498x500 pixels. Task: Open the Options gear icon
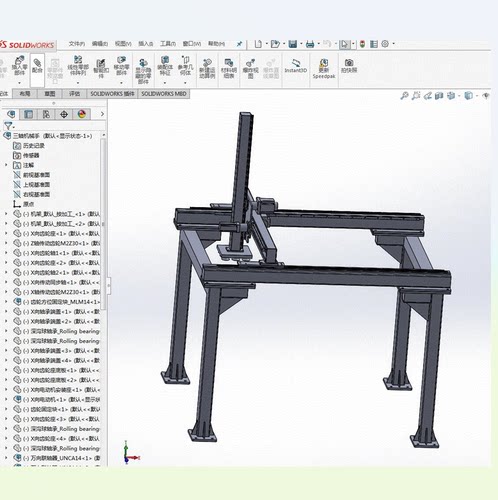[x=385, y=44]
